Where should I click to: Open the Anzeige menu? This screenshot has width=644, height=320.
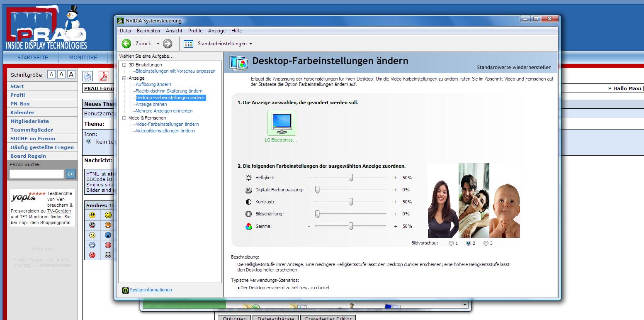click(216, 31)
